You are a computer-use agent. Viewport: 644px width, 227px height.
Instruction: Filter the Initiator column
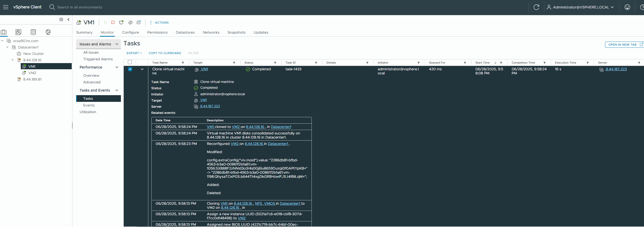coord(419,63)
